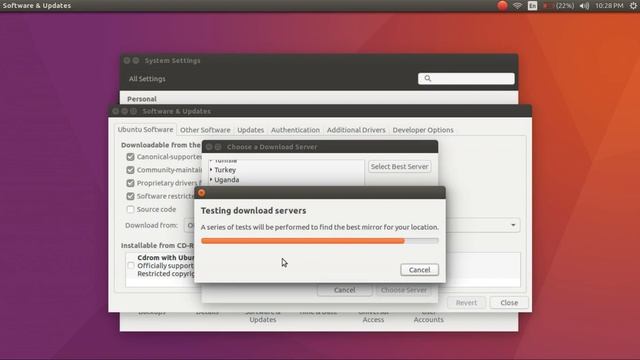The image size is (640, 360).
Task: Click Cancel in Choose a Download Server
Action: coord(344,290)
